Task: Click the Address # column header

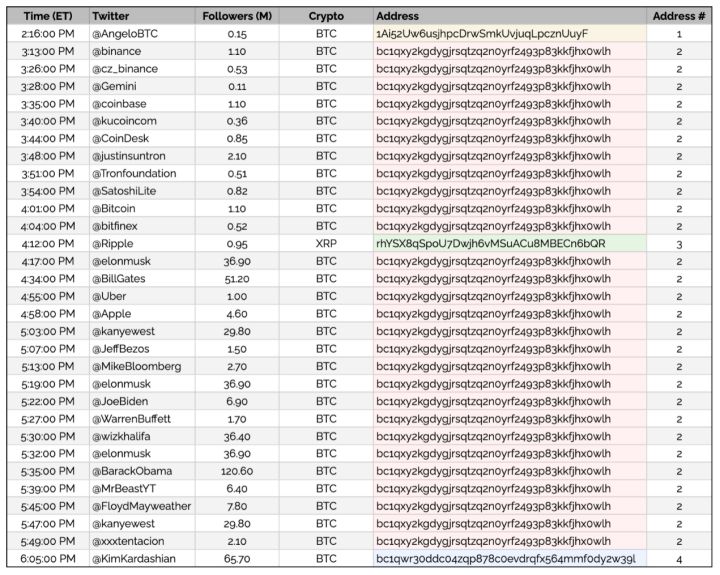Action: click(678, 17)
